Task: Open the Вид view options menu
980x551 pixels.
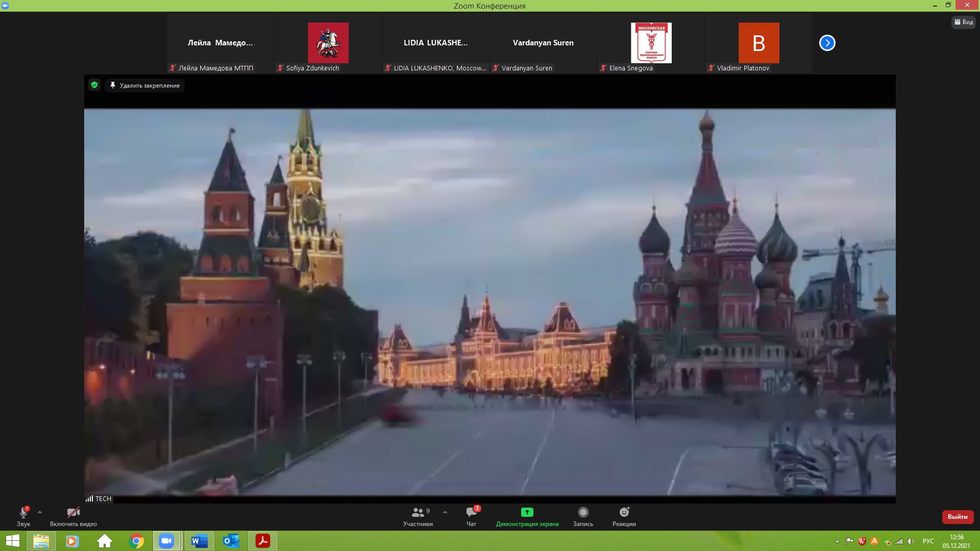Action: click(x=964, y=22)
